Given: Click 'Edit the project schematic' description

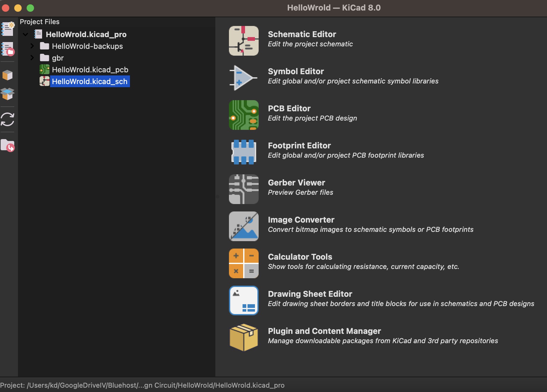Looking at the screenshot, I should click(x=310, y=44).
